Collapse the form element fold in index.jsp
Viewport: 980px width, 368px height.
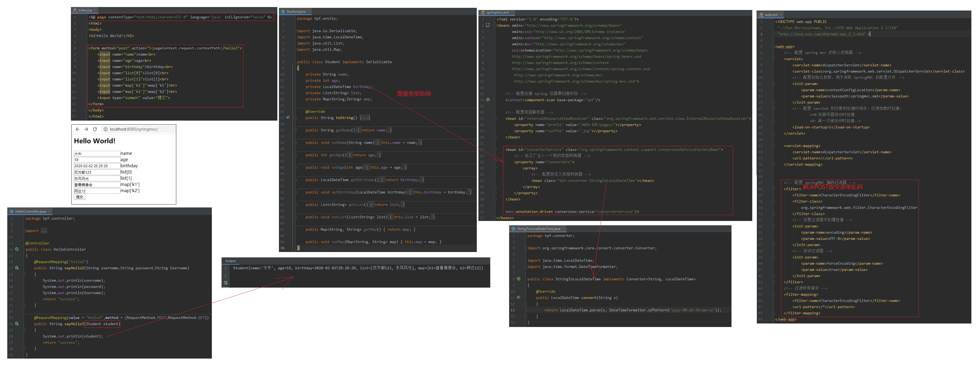coord(87,48)
